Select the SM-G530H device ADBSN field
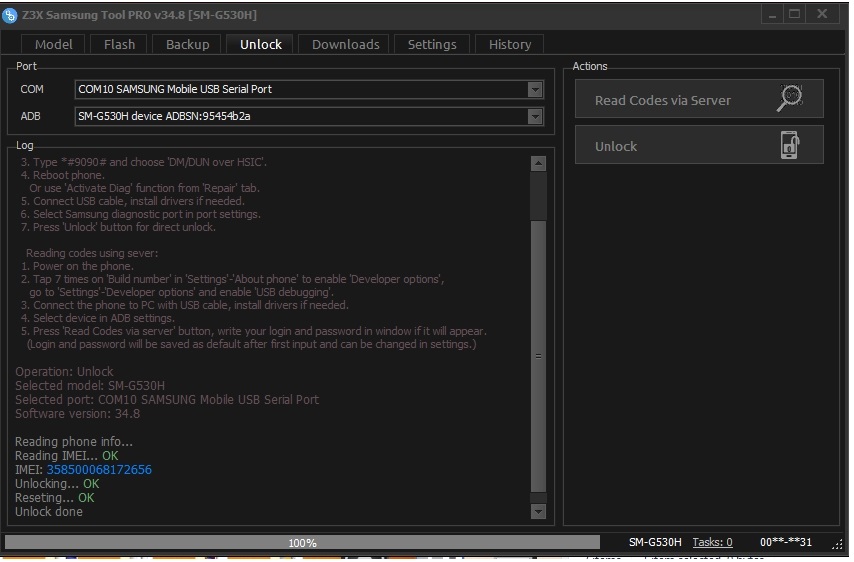 click(x=309, y=117)
